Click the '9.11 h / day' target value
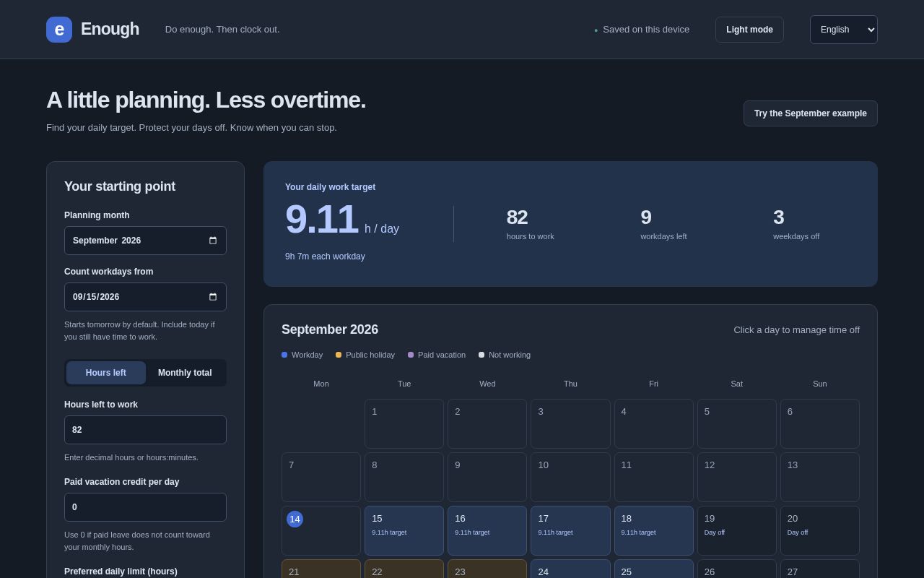The height and width of the screenshot is (578, 924). 342,220
